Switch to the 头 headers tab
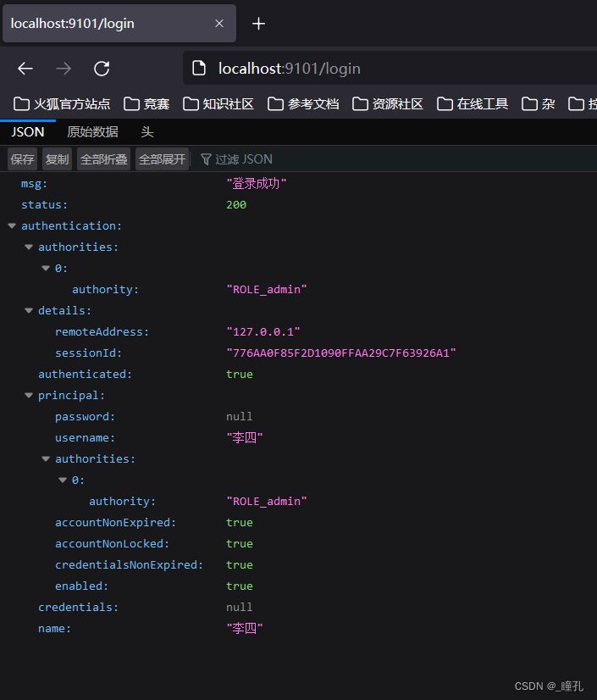 point(147,132)
